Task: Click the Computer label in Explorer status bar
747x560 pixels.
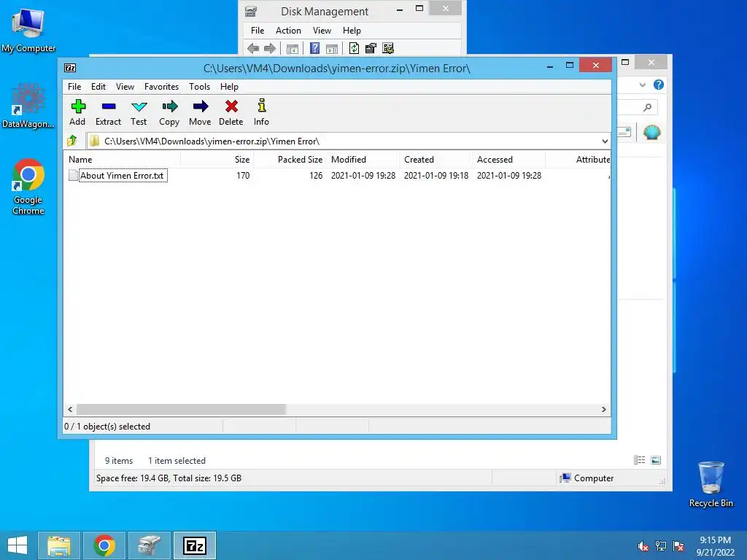Action: [x=594, y=478]
